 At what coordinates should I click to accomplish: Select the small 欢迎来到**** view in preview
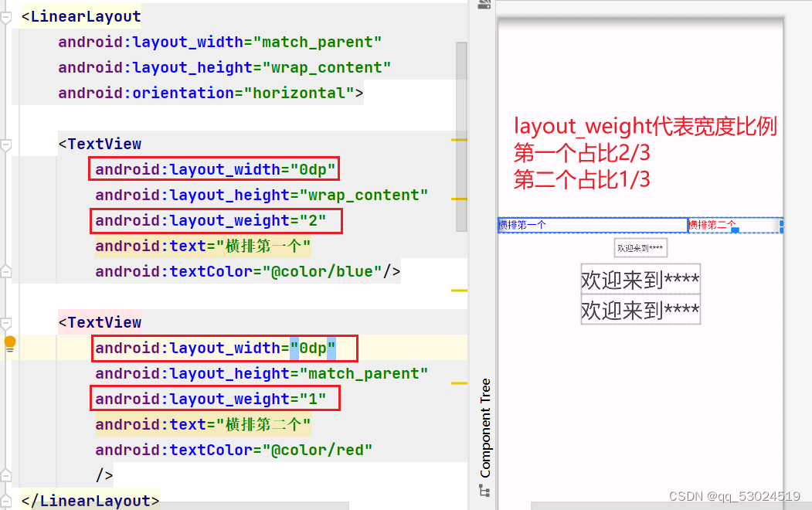click(640, 248)
